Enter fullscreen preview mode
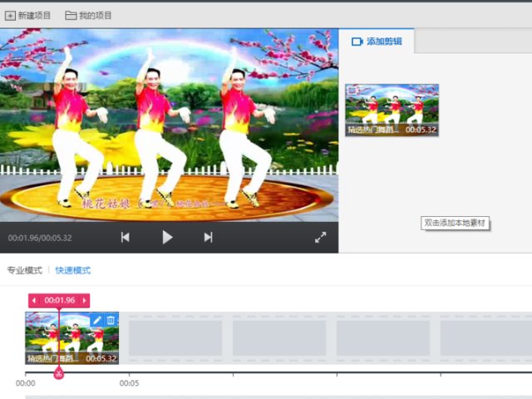Image resolution: width=532 pixels, height=399 pixels. (321, 238)
